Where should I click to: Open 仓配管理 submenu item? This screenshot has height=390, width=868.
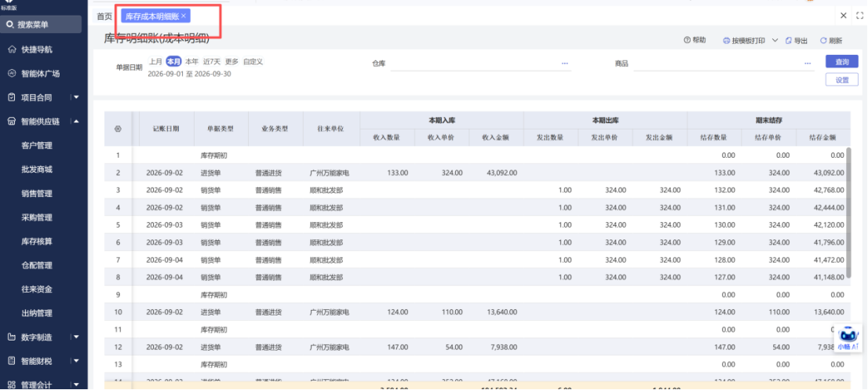coord(37,265)
